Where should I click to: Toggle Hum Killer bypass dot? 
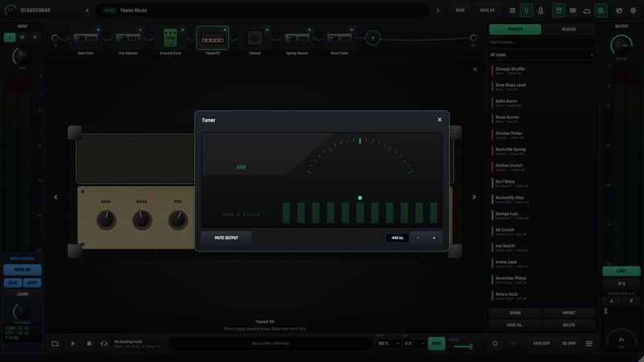(98, 30)
